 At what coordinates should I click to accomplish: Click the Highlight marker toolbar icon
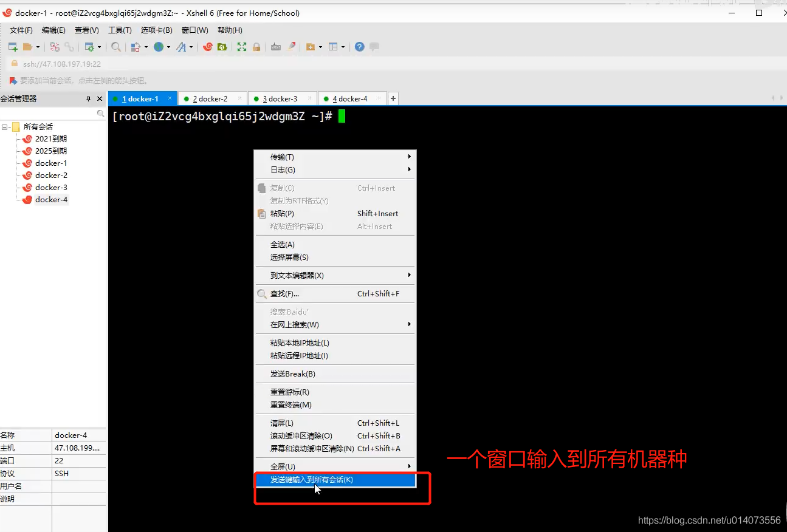point(291,47)
